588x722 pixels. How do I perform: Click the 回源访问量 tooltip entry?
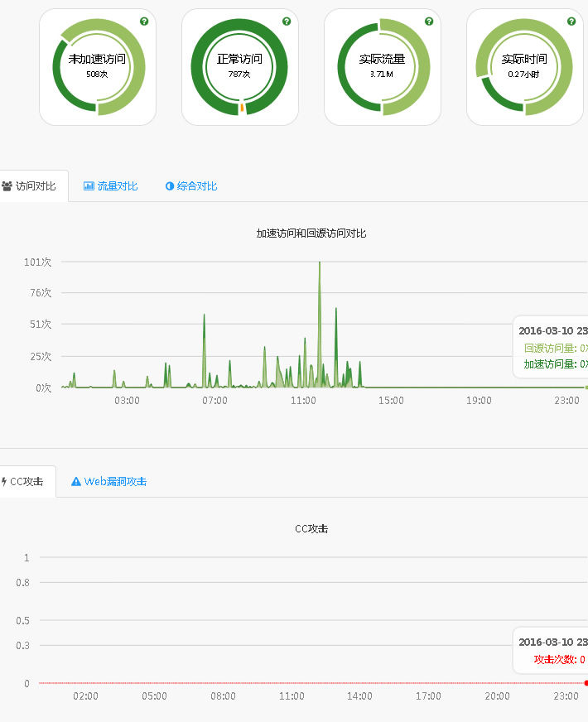point(556,348)
